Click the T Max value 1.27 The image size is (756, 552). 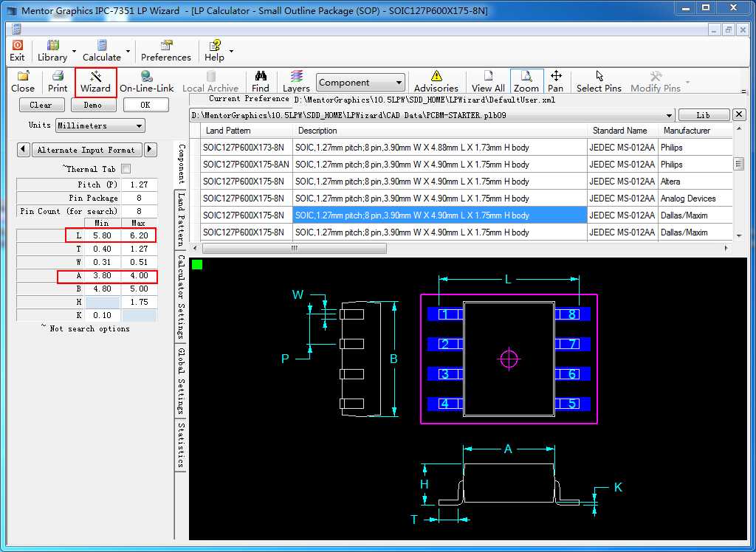pyautogui.click(x=139, y=249)
